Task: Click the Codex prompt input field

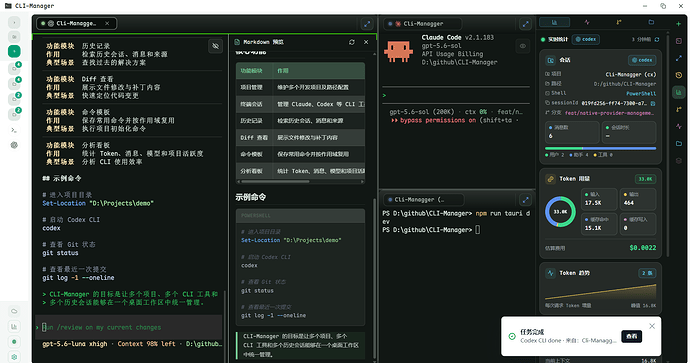Action: pyautogui.click(x=128, y=327)
